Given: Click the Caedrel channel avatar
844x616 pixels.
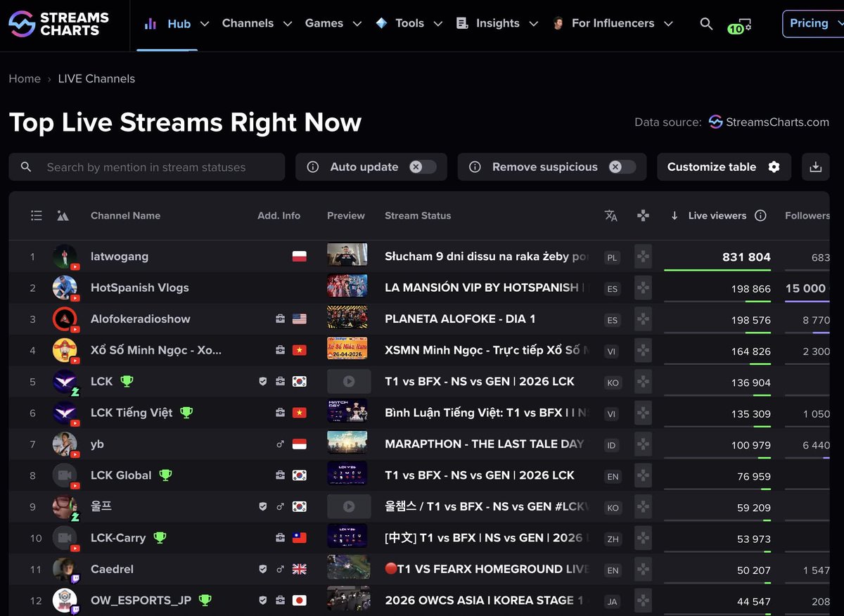Looking at the screenshot, I should (65, 570).
